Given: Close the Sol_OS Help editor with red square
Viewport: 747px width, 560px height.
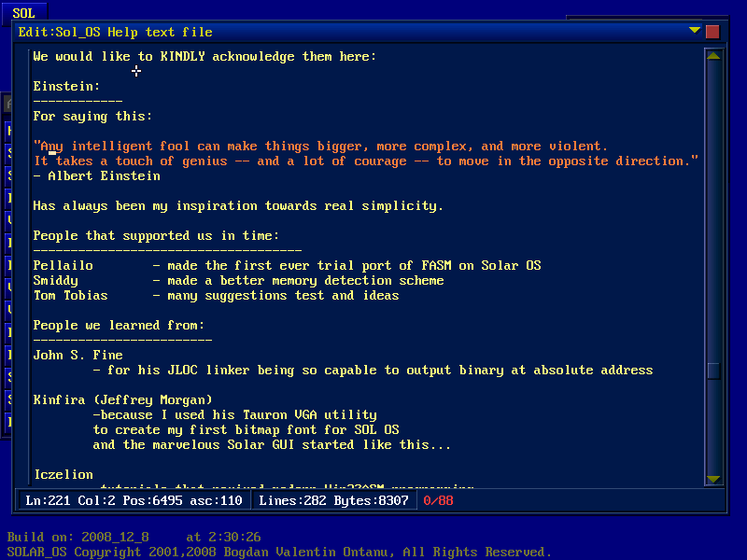Looking at the screenshot, I should (712, 32).
